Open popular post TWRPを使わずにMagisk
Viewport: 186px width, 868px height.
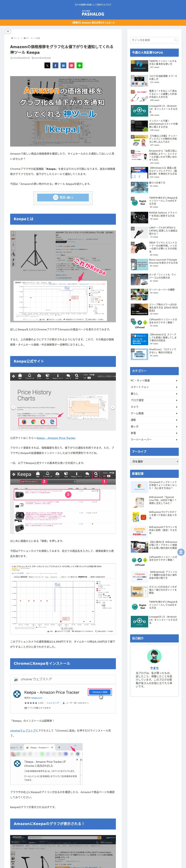[x=154, y=202]
